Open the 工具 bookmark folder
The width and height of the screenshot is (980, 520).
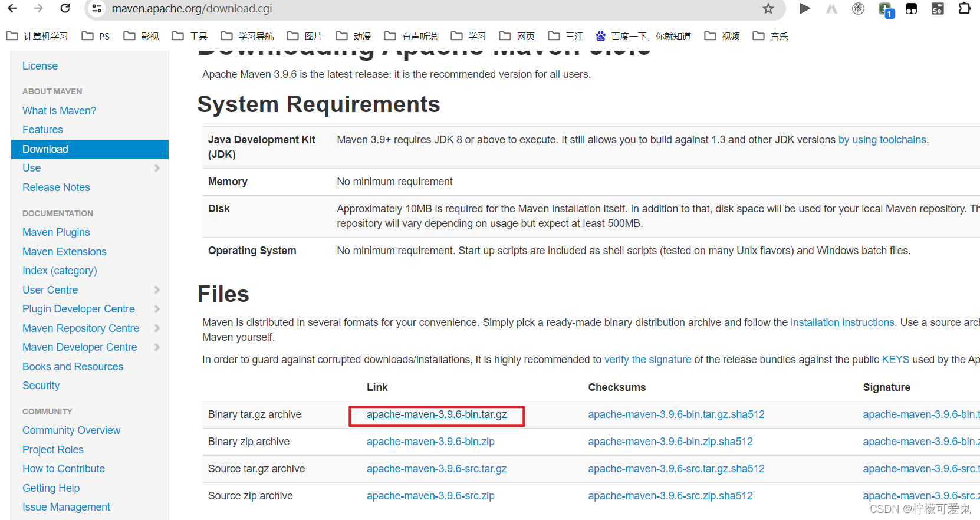(190, 36)
